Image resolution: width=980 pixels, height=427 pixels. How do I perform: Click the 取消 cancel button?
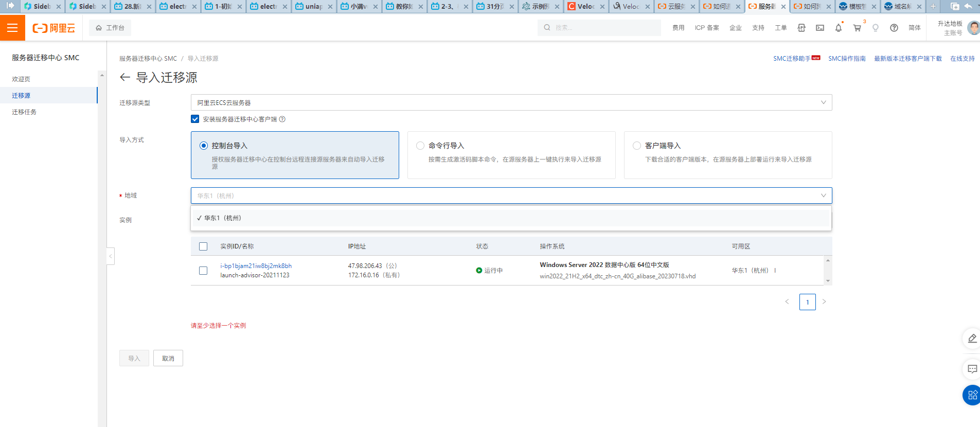[x=168, y=358]
